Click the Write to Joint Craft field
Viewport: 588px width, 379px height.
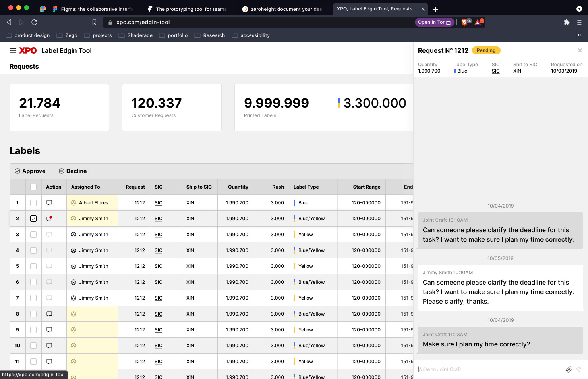pyautogui.click(x=489, y=369)
